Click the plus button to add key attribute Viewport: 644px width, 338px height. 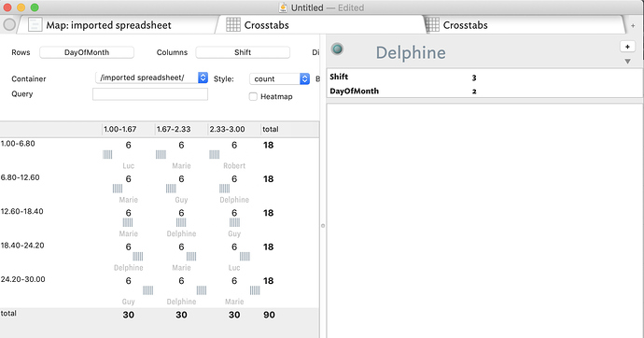click(627, 47)
